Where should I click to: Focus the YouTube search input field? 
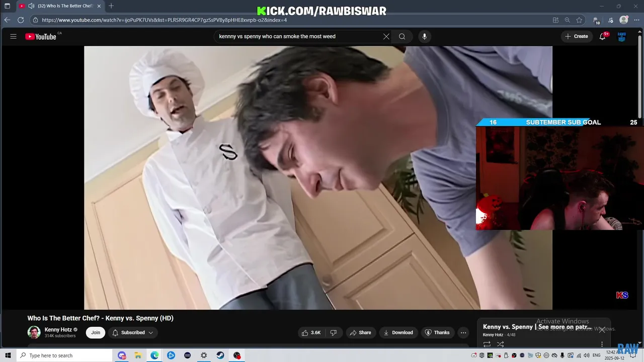click(x=299, y=36)
